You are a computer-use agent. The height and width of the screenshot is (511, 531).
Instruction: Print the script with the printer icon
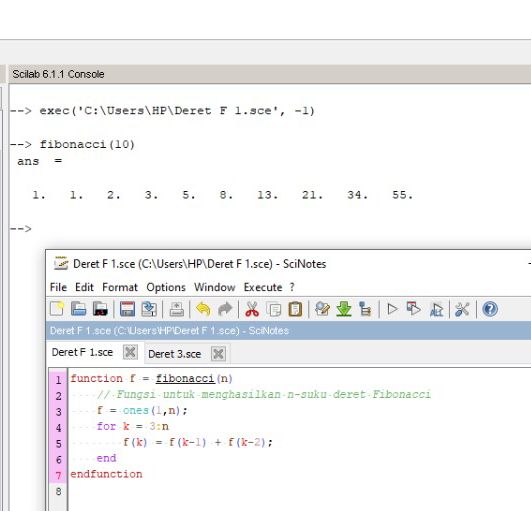(176, 309)
